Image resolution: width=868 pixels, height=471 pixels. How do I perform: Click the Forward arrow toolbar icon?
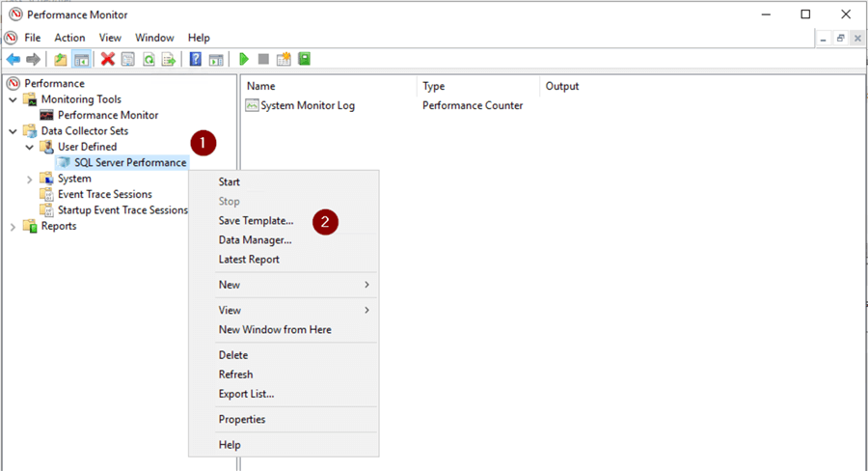[33, 59]
